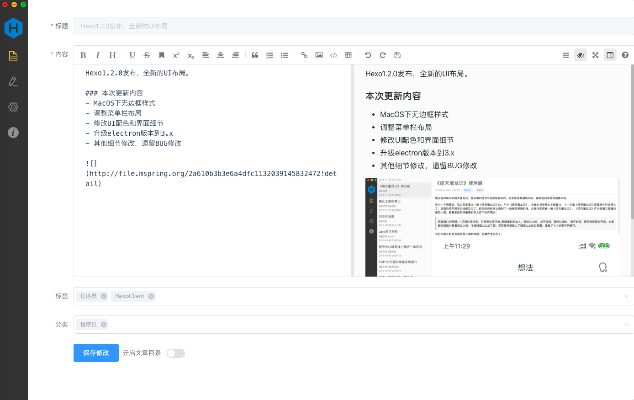Insert a blockquote using the quote icon

click(255, 55)
